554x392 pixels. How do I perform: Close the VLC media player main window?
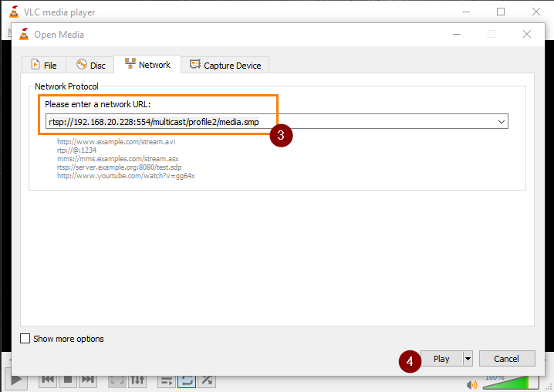coord(536,12)
